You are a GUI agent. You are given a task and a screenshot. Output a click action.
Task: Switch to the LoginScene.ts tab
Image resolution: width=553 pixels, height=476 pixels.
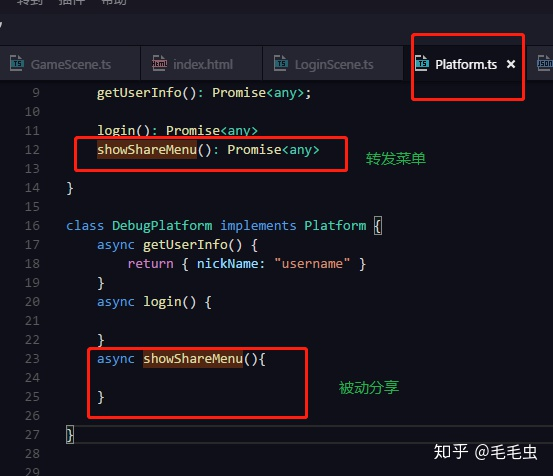(x=333, y=64)
